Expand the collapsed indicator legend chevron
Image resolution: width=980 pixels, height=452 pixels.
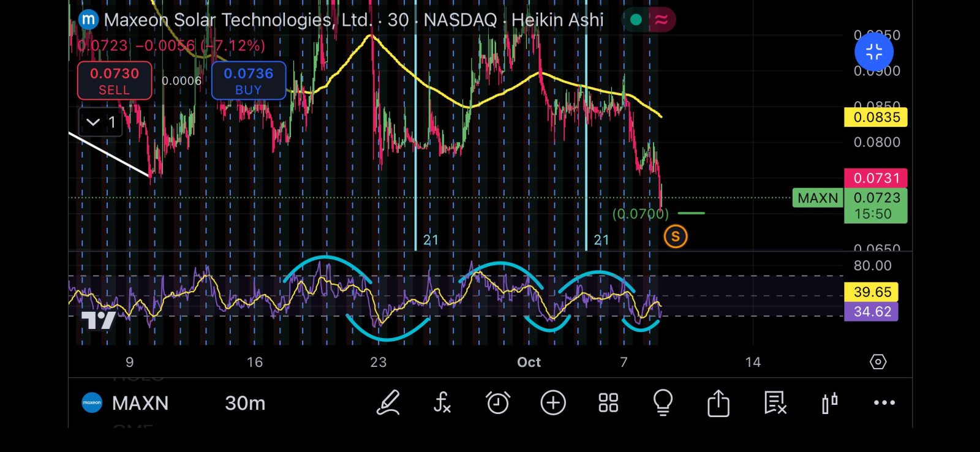coord(100,122)
